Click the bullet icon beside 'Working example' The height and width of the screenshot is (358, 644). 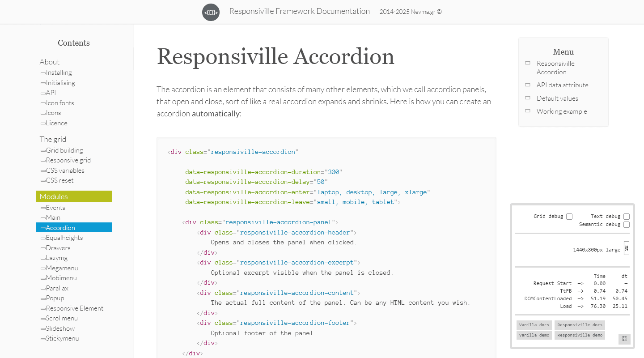click(528, 111)
